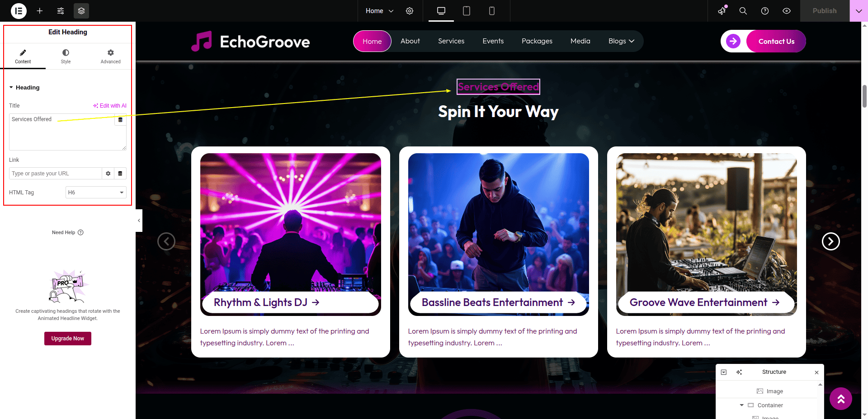Toggle preview changes eye icon
868x419 pixels.
pyautogui.click(x=787, y=11)
